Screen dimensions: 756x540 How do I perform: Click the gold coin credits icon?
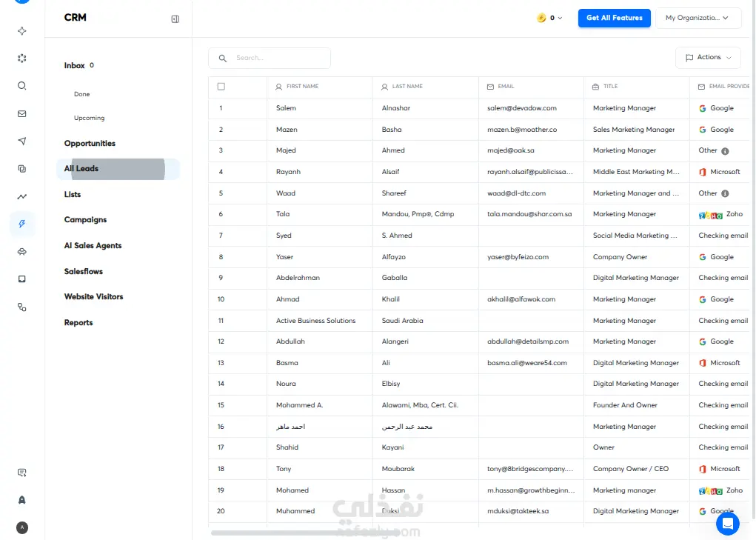(x=541, y=18)
